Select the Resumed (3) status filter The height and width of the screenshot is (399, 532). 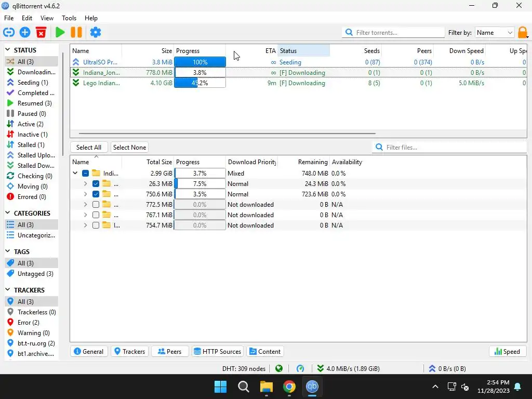coord(32,103)
